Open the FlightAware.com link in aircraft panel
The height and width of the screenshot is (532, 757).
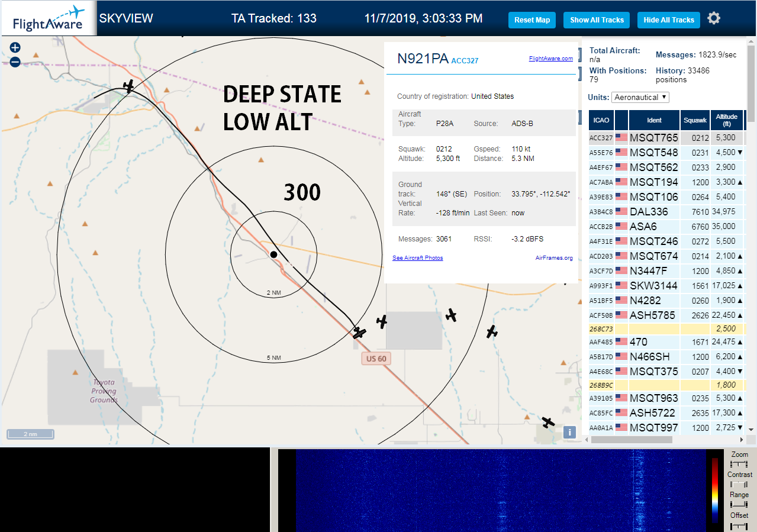click(x=551, y=59)
